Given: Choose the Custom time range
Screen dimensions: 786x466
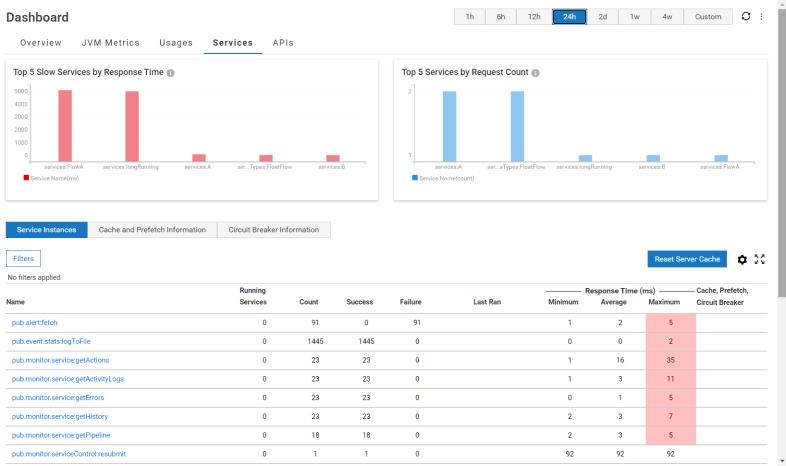Looking at the screenshot, I should (x=707, y=16).
